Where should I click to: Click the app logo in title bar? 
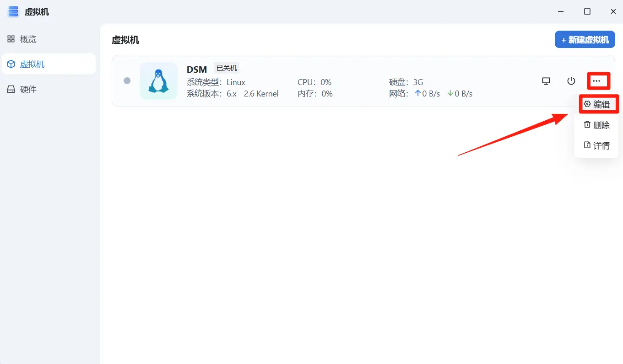(x=13, y=12)
